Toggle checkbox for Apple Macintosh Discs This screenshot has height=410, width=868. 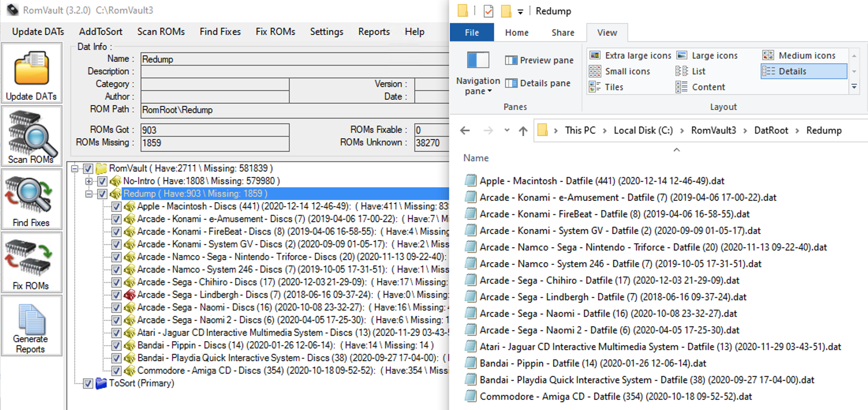tap(116, 207)
